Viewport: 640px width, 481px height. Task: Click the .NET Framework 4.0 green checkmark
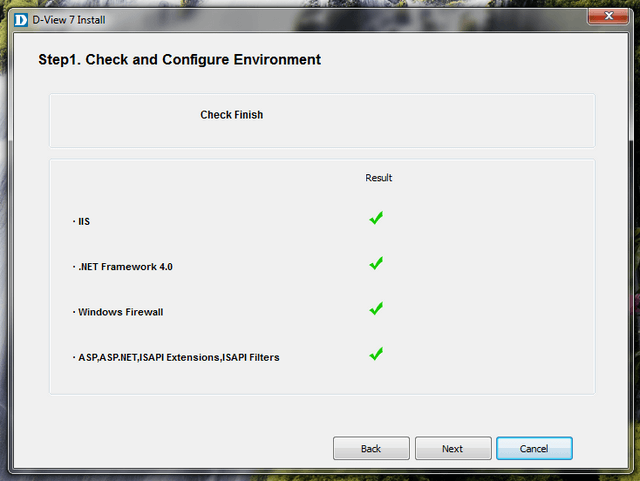click(376, 263)
